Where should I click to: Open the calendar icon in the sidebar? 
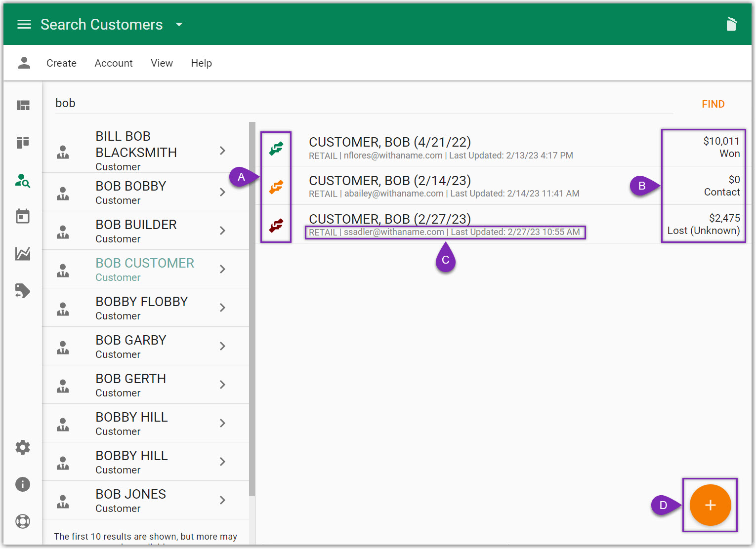coord(23,216)
